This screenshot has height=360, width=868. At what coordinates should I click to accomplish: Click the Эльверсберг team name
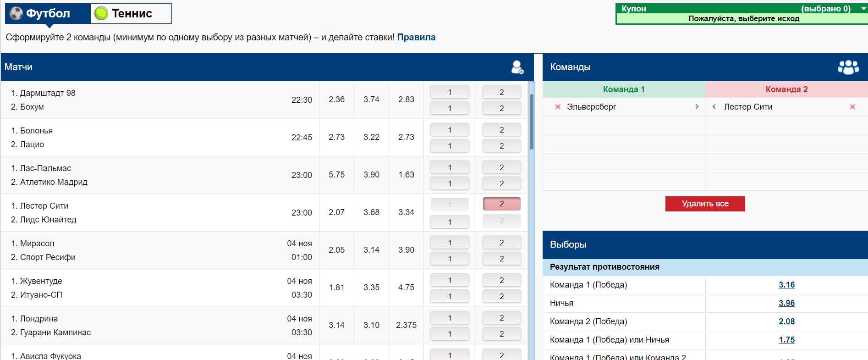[591, 107]
